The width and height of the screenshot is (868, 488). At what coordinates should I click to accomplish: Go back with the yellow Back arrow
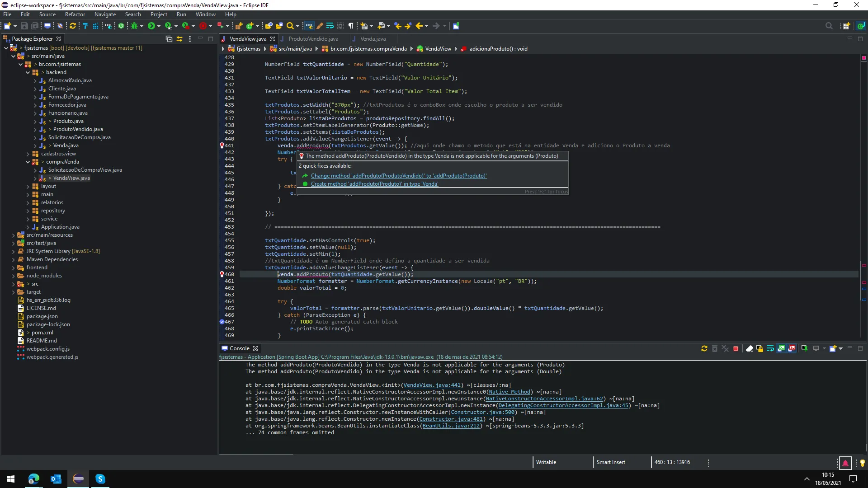point(419,26)
